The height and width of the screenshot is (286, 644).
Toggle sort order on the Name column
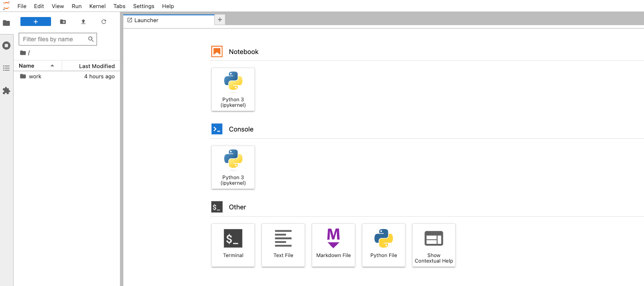[x=26, y=66]
